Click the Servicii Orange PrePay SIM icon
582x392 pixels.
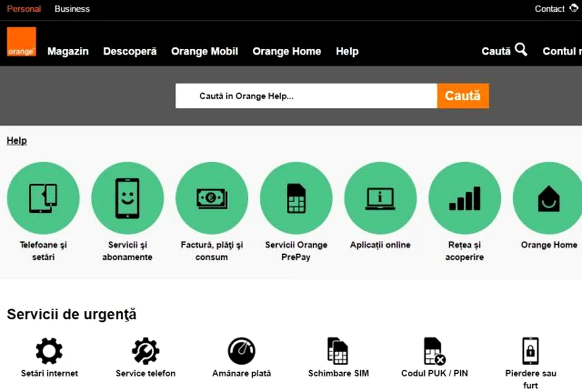point(296,198)
